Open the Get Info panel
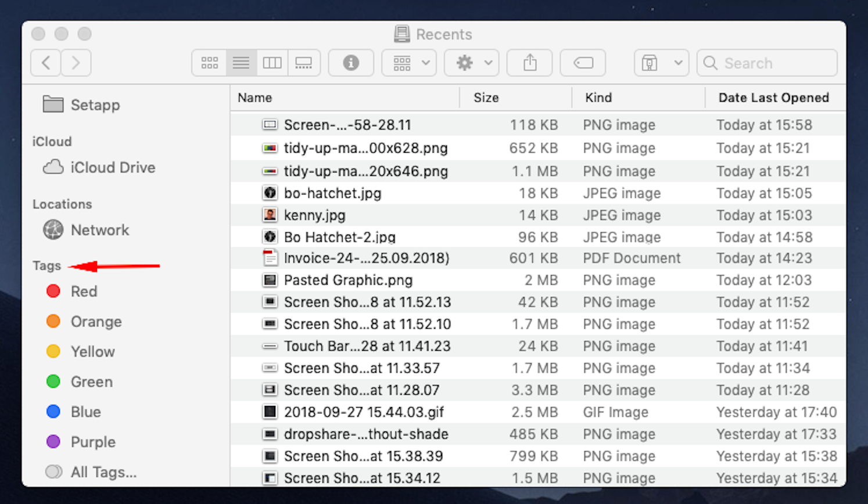Viewport: 868px width, 504px height. click(351, 63)
